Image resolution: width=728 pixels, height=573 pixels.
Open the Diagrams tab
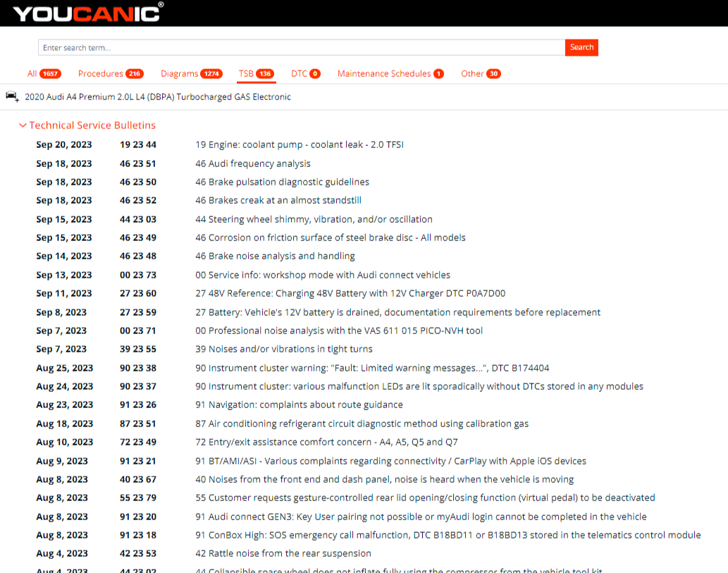191,74
